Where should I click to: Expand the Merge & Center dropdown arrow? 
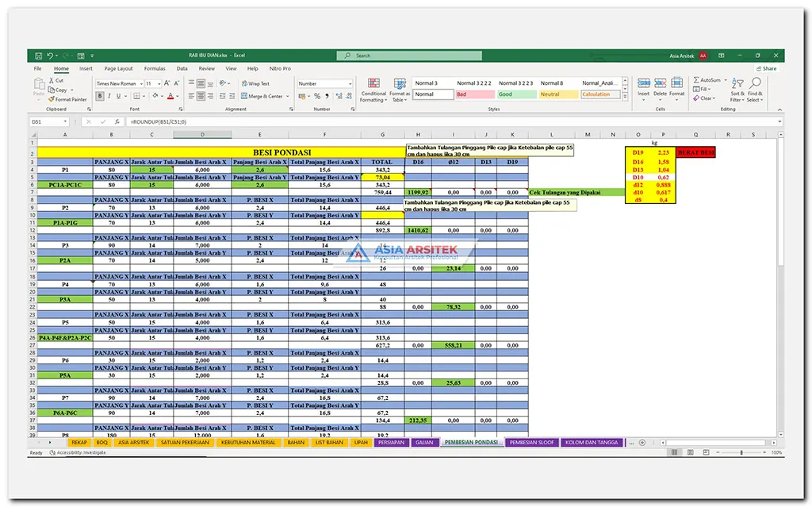tap(287, 97)
